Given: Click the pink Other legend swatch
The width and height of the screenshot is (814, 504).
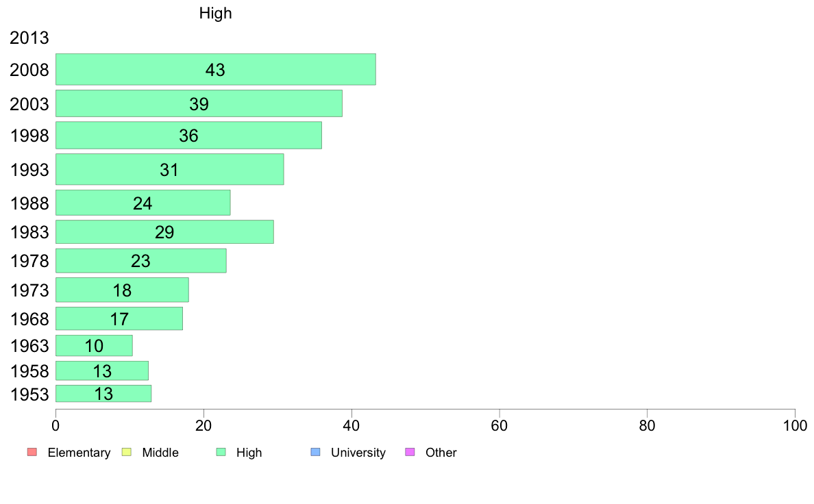Looking at the screenshot, I should point(410,452).
